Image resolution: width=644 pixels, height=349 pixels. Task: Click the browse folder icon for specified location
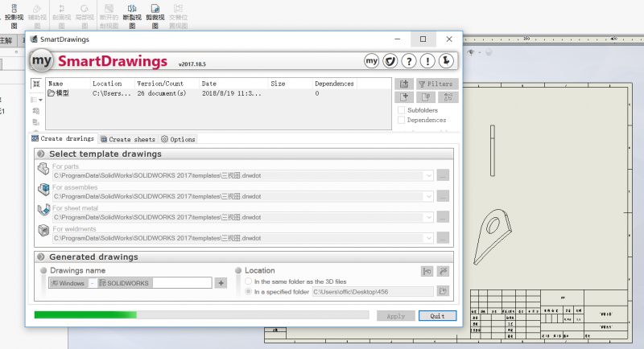442,292
